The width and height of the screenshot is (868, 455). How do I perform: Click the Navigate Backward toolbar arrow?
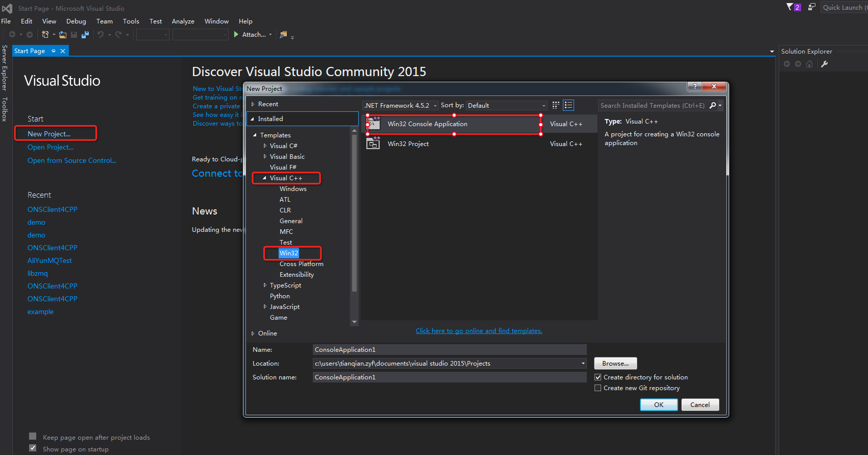point(12,35)
